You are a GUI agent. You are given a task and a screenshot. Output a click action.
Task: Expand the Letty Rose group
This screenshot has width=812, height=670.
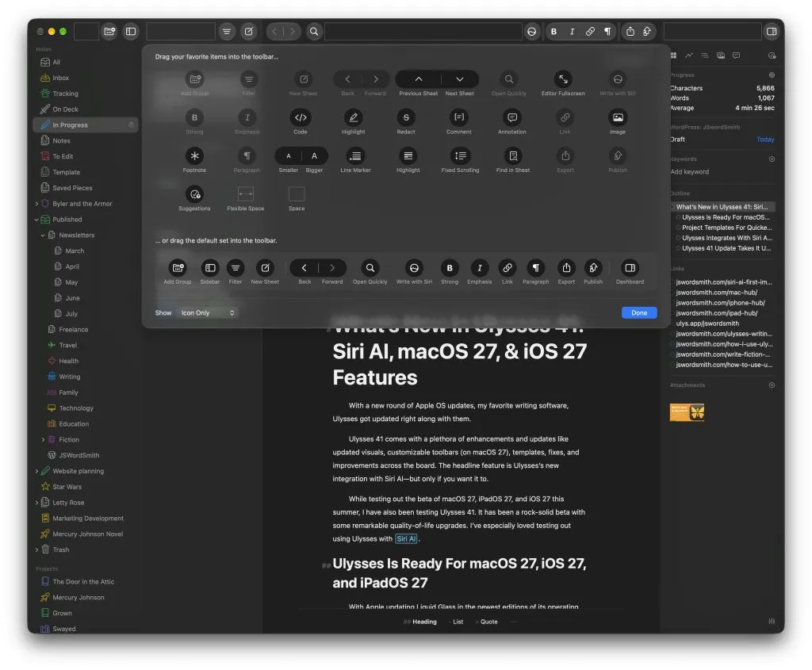click(36, 502)
